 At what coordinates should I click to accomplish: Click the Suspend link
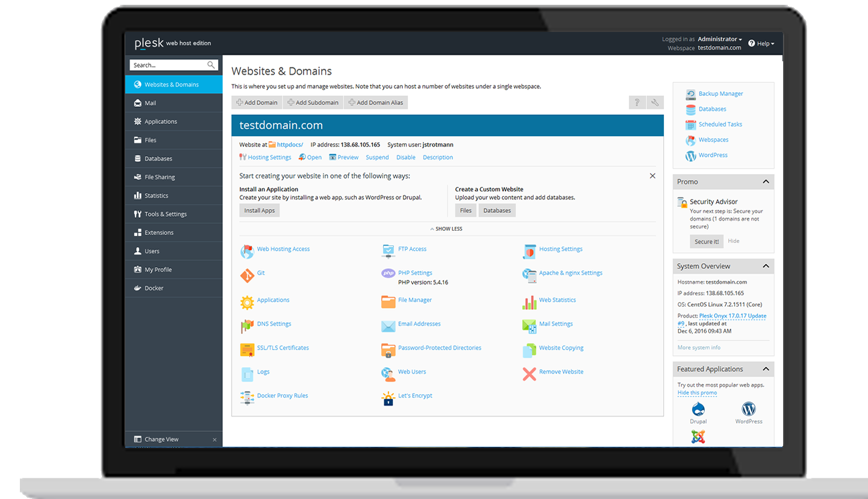[377, 157]
